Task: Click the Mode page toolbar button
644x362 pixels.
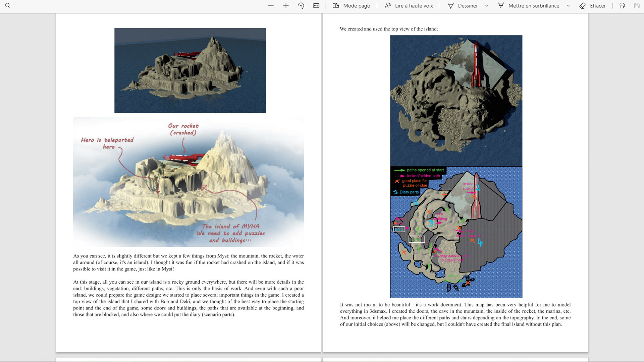Action: point(351,6)
